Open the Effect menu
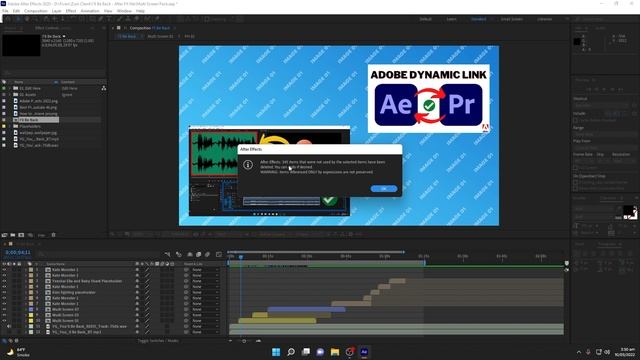This screenshot has height=360, width=640. pyautogui.click(x=71, y=11)
